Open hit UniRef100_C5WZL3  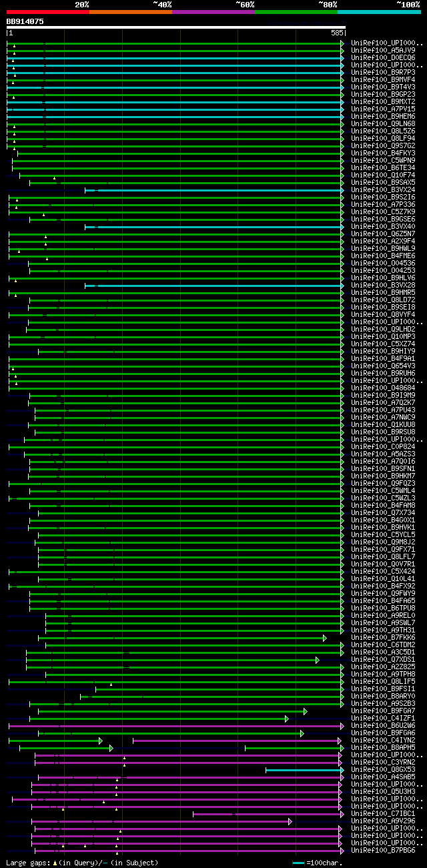[x=383, y=498]
